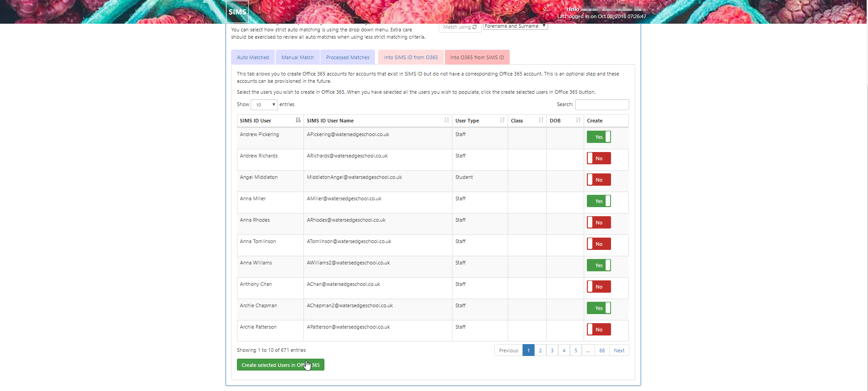The height and width of the screenshot is (391, 868).
Task: Select Into O365 from SIMS ID tab
Action: pos(477,57)
